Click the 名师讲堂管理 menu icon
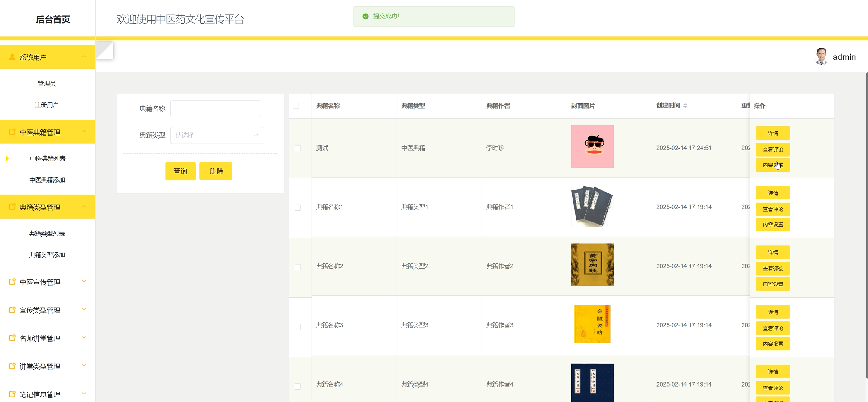This screenshot has width=868, height=402. (12, 338)
